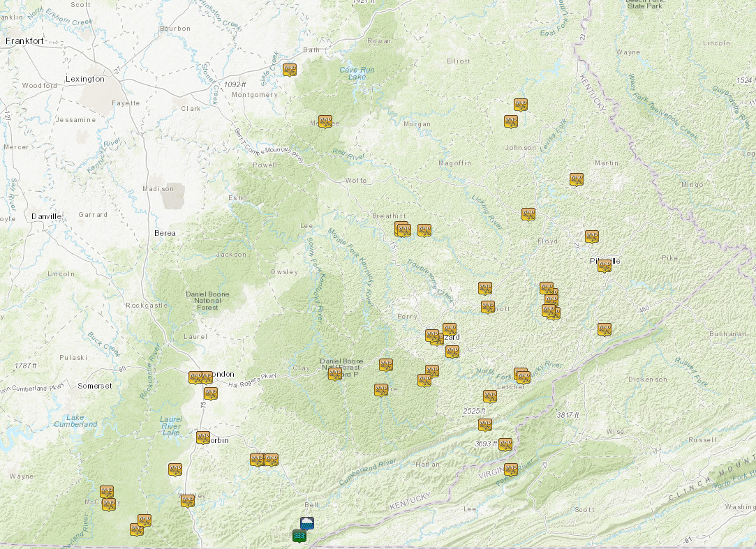This screenshot has width=756, height=549.
Task: Select the Danville city label
Action: [46, 216]
